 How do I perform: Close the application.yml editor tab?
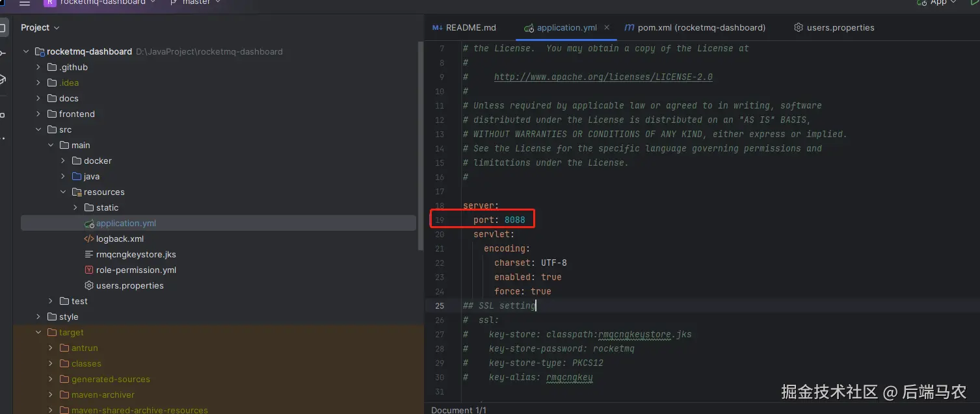click(607, 27)
